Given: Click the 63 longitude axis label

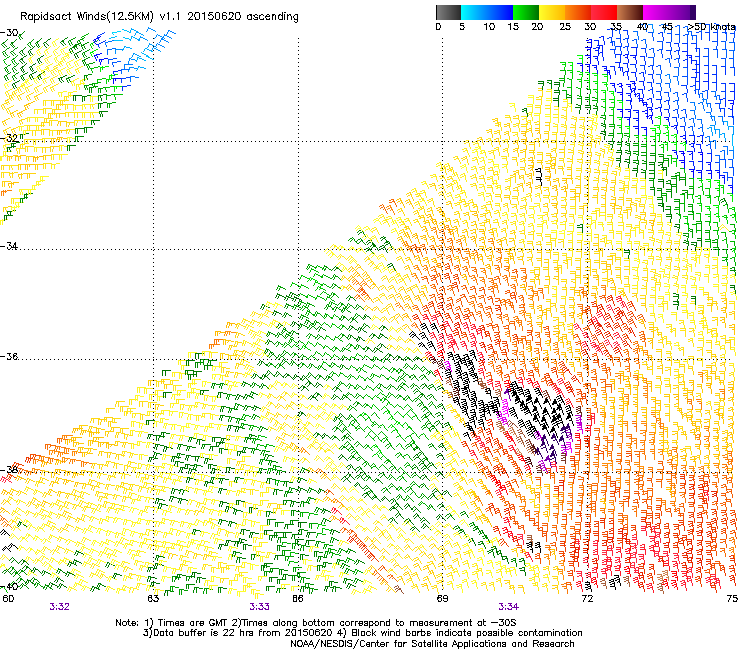Looking at the screenshot, I should pyautogui.click(x=153, y=599).
